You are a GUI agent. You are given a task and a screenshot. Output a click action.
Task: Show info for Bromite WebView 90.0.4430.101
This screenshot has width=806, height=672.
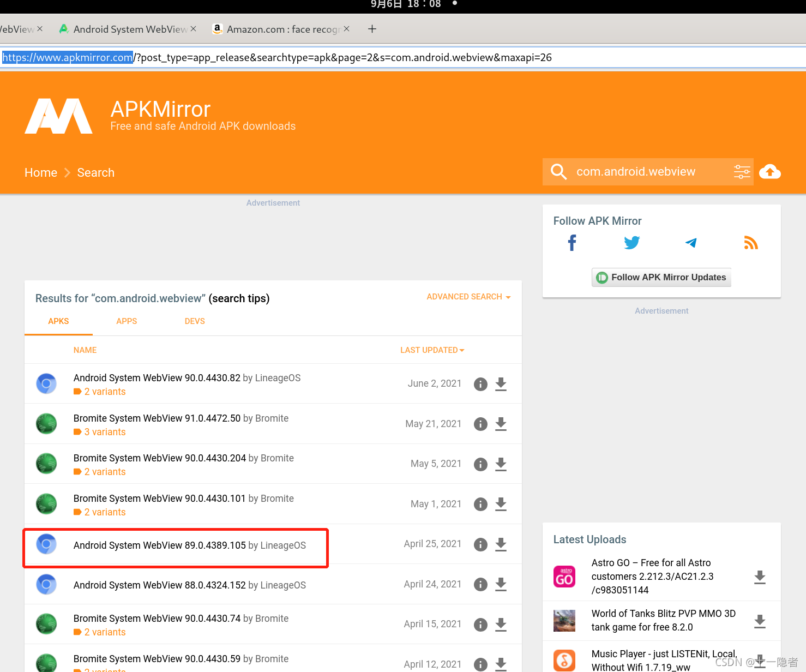480,504
